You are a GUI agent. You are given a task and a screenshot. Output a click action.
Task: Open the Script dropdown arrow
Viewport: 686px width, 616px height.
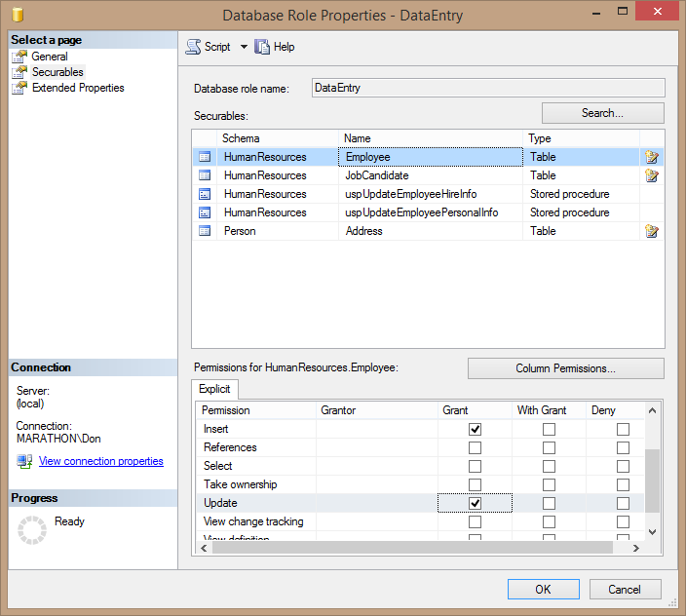(x=244, y=47)
